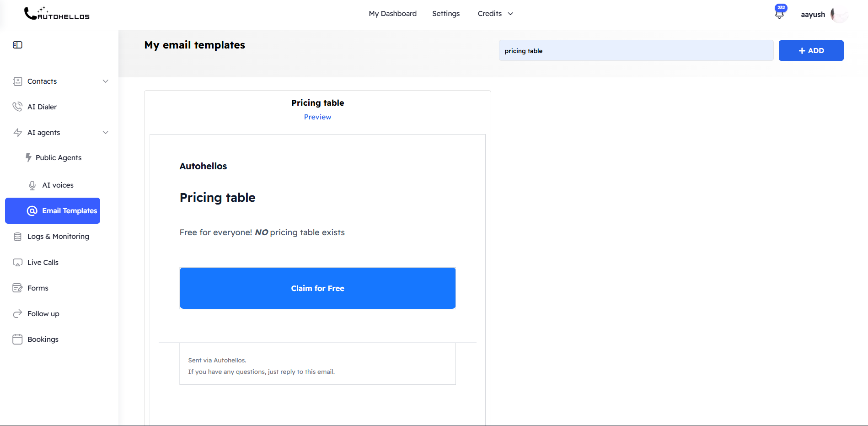Click the Email Templates at-sign icon

(x=32, y=211)
